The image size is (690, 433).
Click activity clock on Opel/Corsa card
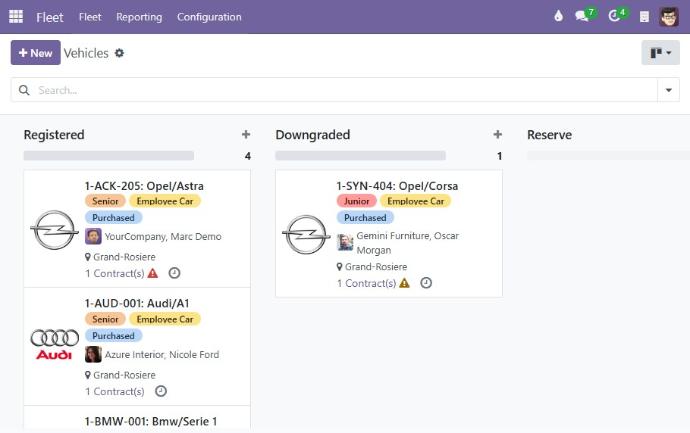(426, 283)
